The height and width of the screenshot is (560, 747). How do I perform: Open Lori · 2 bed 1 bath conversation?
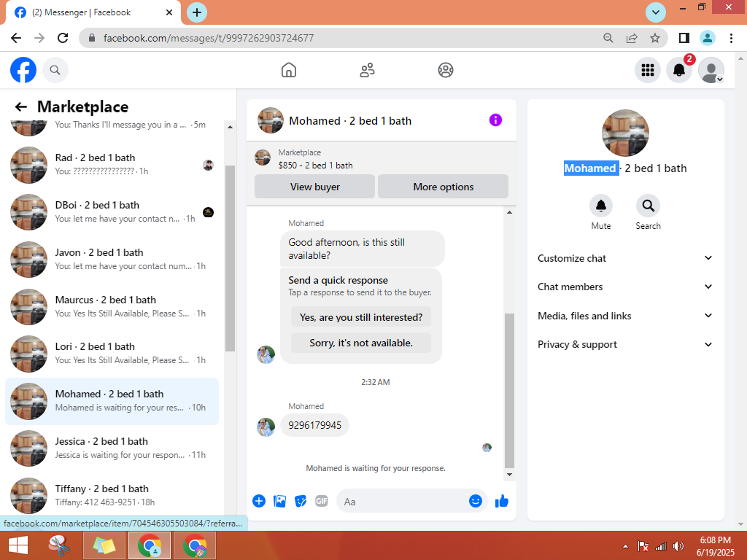pos(112,354)
